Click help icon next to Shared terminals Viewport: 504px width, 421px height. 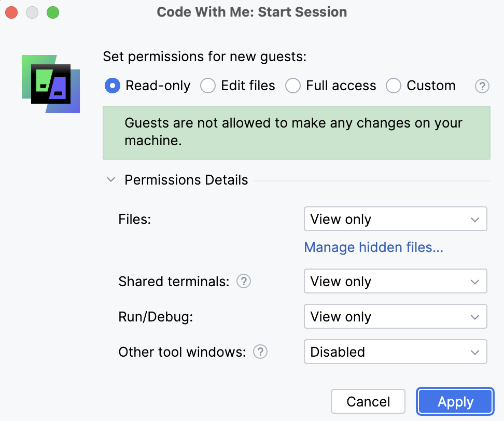point(244,282)
